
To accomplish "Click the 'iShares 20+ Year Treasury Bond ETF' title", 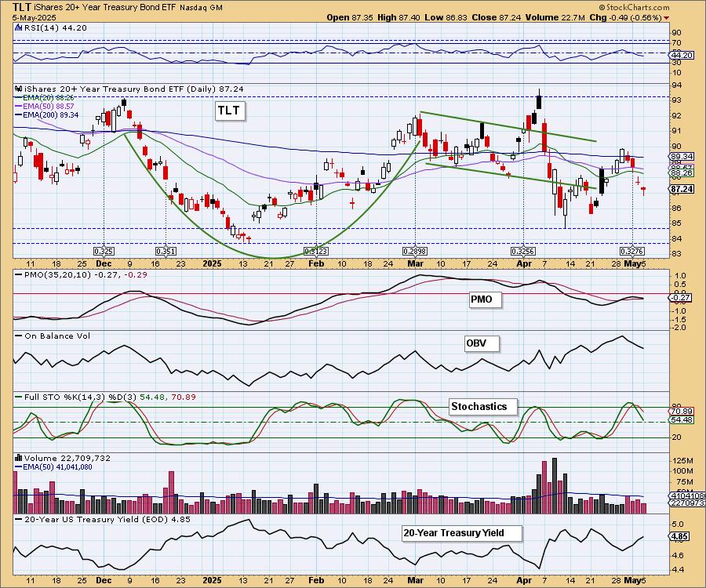I will (105, 8).
